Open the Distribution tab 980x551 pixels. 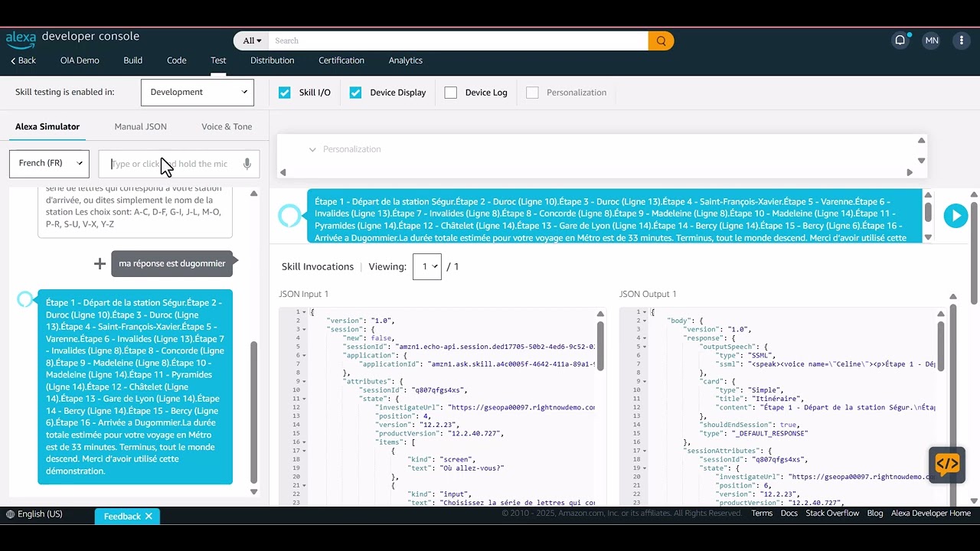273,60
